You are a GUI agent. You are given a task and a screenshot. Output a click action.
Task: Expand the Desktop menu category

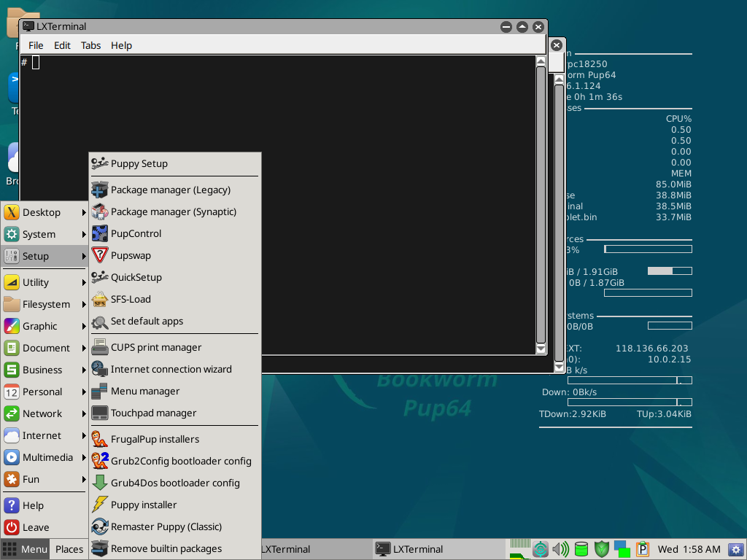coord(44,212)
